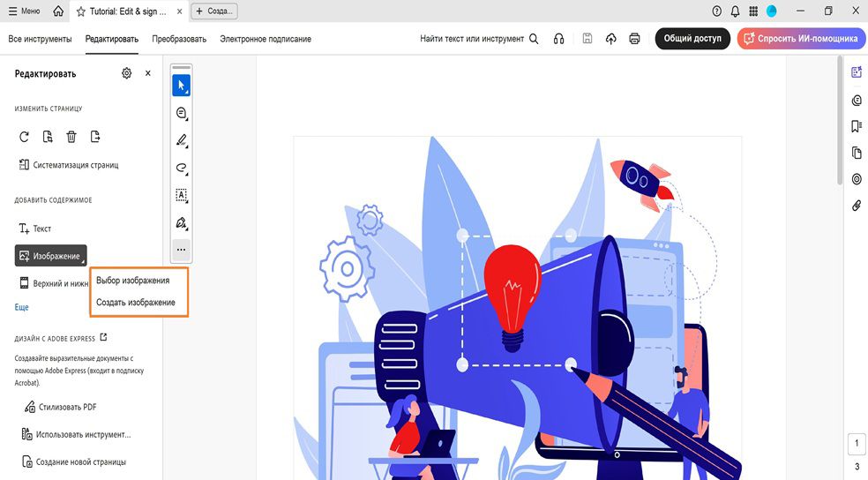The image size is (868, 480).
Task: Click the save diskette icon
Action: (587, 39)
